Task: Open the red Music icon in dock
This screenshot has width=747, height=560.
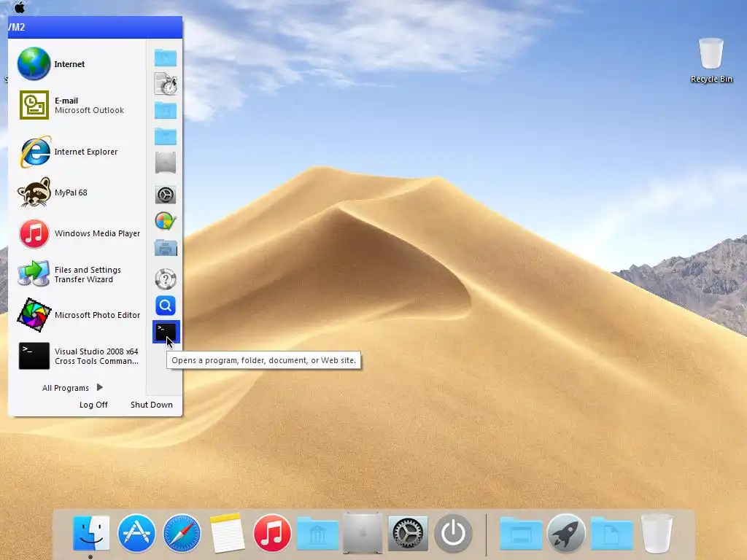Action: click(x=272, y=533)
